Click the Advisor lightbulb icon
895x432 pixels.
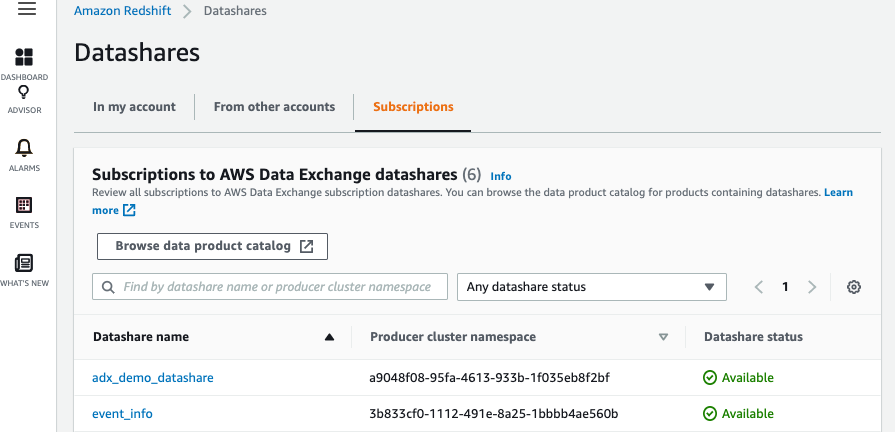click(24, 93)
